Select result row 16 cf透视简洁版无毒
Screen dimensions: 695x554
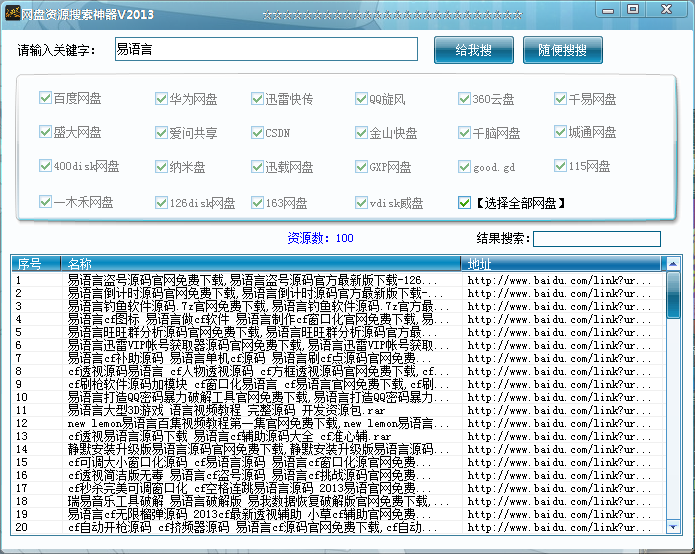click(x=338, y=475)
